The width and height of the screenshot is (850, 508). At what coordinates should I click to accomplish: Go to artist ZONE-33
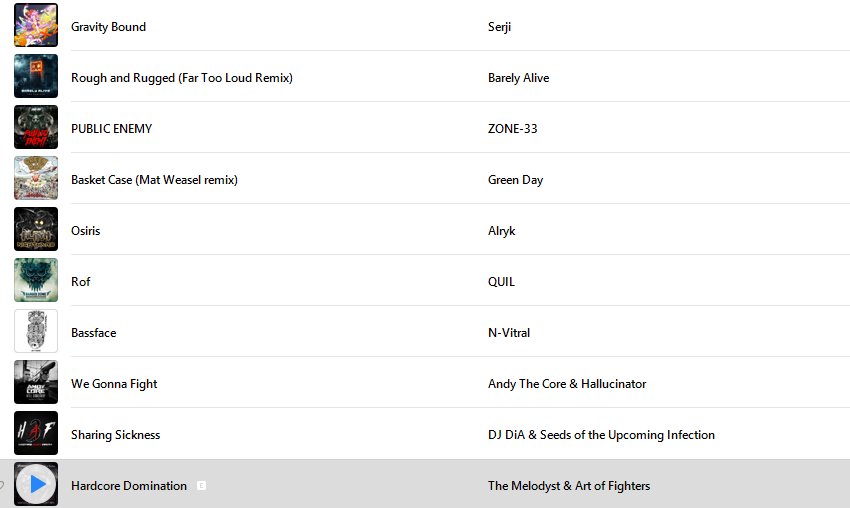tap(512, 128)
